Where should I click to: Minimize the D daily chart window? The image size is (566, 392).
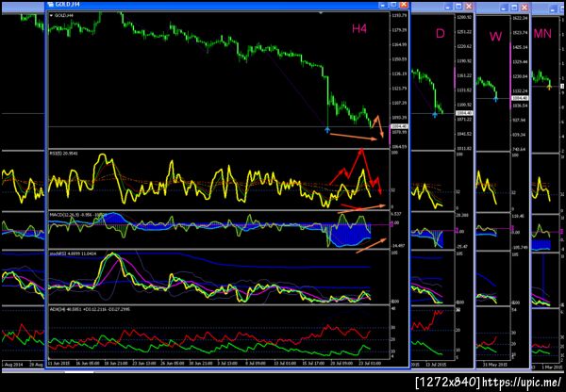coord(448,7)
